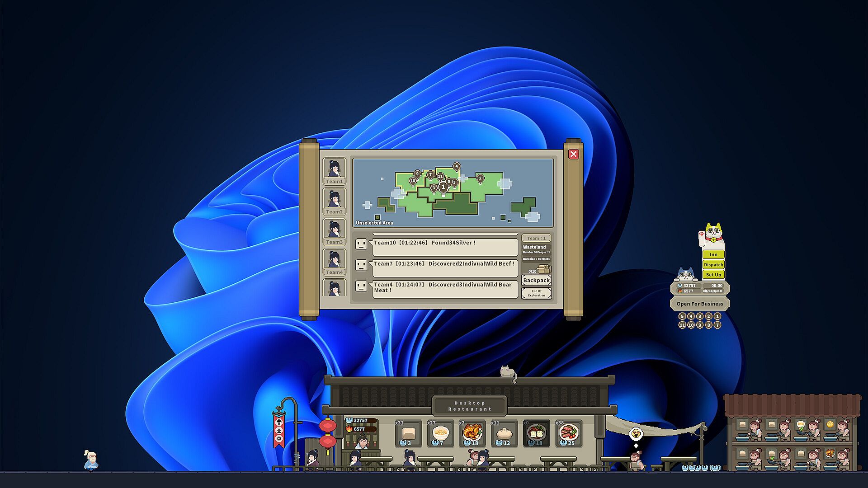The image size is (868, 488).
Task: Open the Set Up menu
Action: (713, 274)
